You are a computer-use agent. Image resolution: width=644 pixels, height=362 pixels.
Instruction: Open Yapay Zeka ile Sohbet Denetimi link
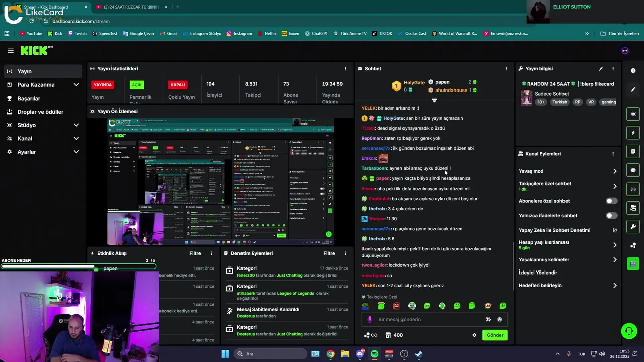[x=568, y=230]
